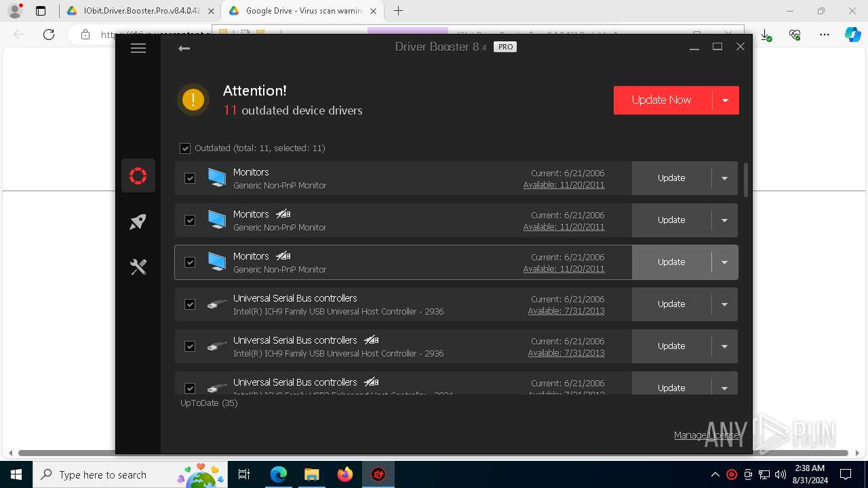The width and height of the screenshot is (868, 488).
Task: Open the Tools wrench section
Action: tap(138, 267)
